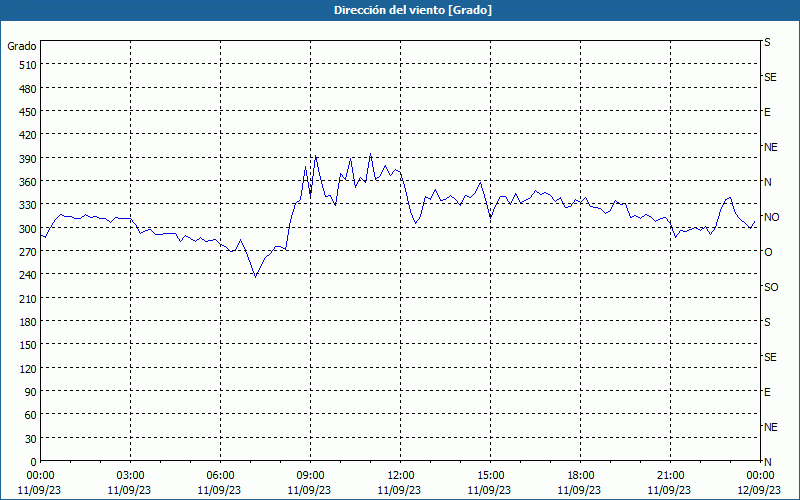
Task: Select the 480 value on the y-axis
Action: [29, 89]
